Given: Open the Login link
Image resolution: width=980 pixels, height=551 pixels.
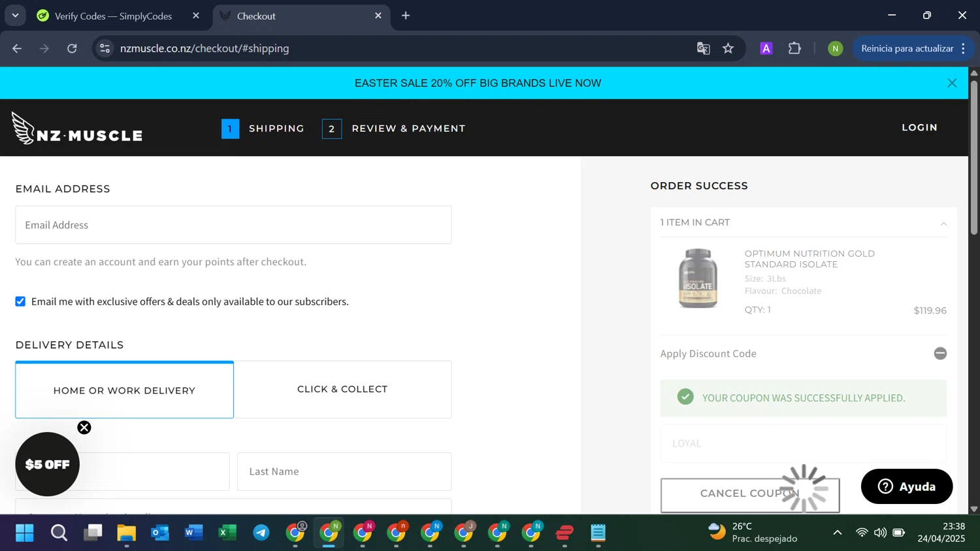Looking at the screenshot, I should 919,127.
